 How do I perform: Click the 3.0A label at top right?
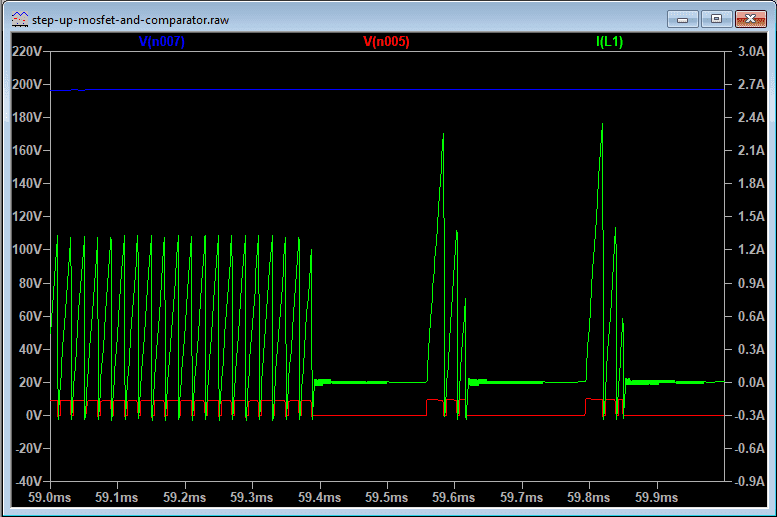(750, 51)
